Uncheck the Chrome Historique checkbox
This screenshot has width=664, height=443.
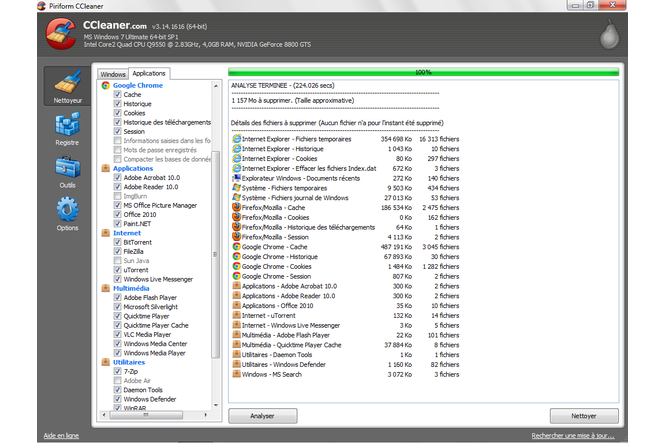tap(118, 104)
